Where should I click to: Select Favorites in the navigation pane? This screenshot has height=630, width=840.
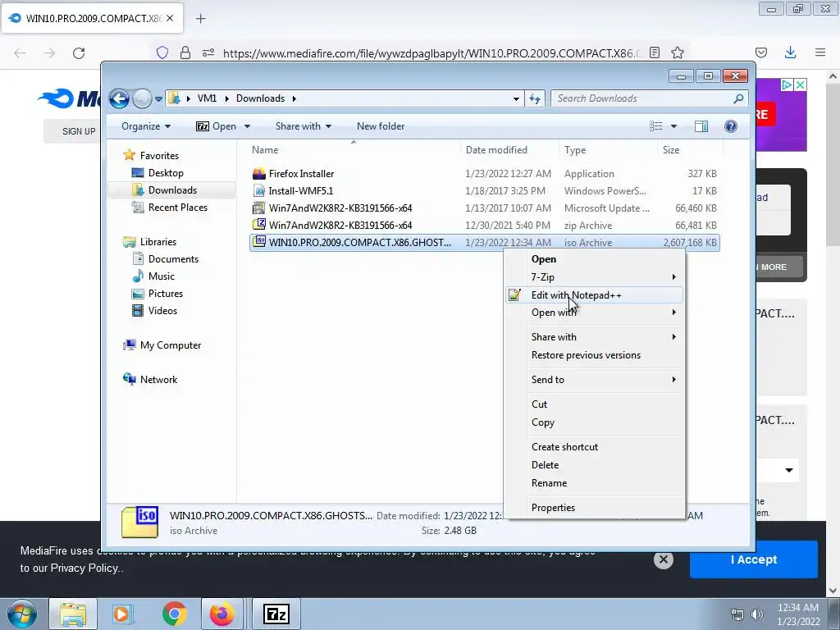159,156
